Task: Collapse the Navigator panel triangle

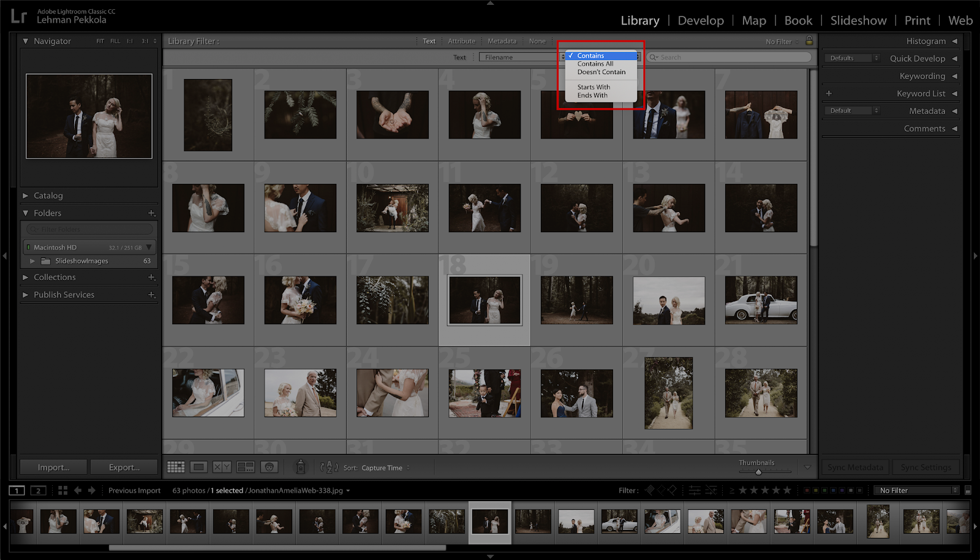Action: [x=25, y=41]
